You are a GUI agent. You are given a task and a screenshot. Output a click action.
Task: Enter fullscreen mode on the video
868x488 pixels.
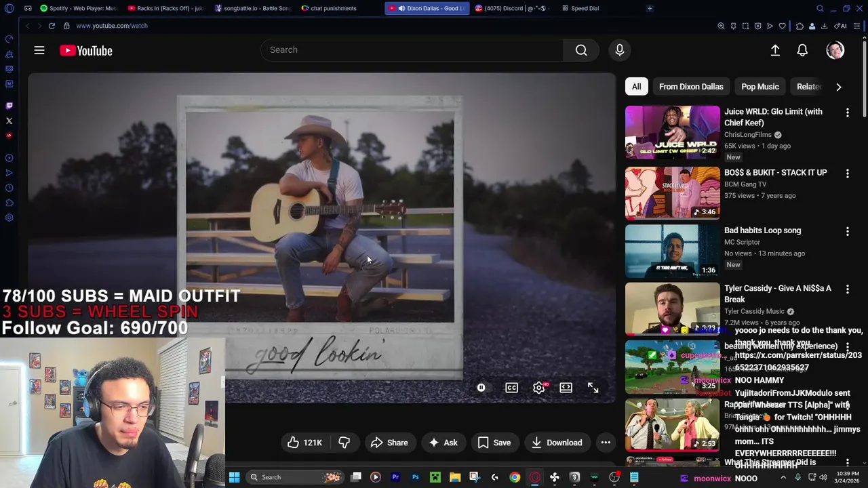tap(593, 388)
